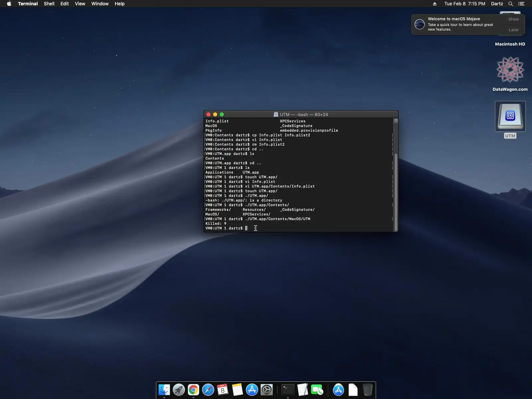
Task: Open the Dartz user menu
Action: (497, 4)
